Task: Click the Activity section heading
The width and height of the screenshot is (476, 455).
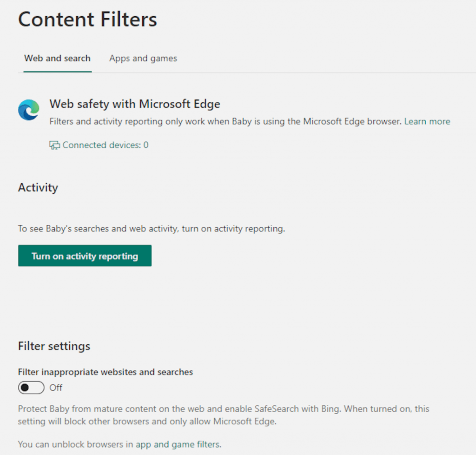Action: tap(38, 188)
